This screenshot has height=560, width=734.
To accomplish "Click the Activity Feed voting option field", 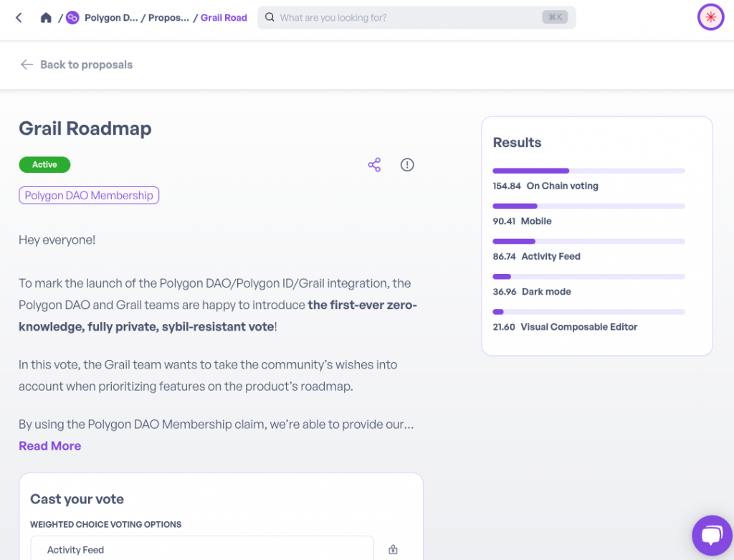I will click(x=202, y=549).
